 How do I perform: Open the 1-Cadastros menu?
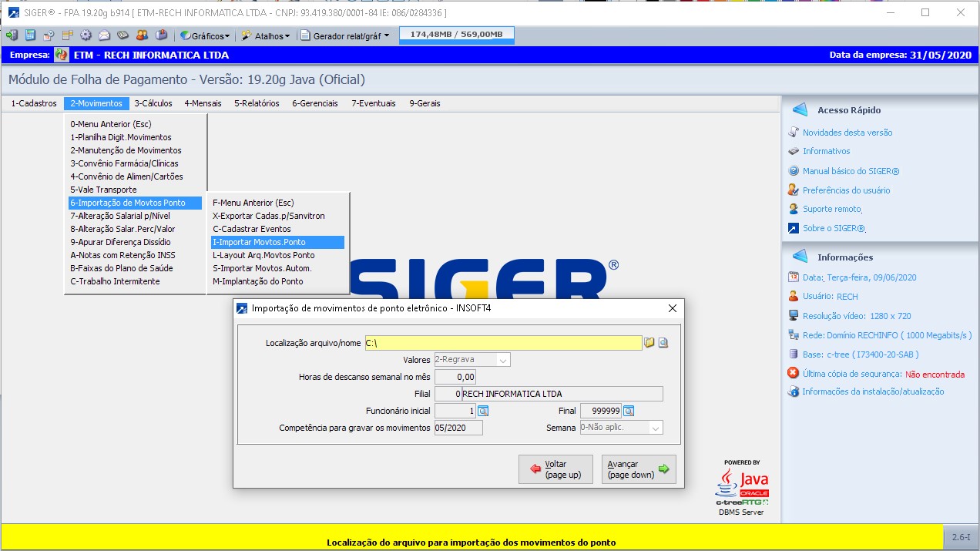coord(34,103)
